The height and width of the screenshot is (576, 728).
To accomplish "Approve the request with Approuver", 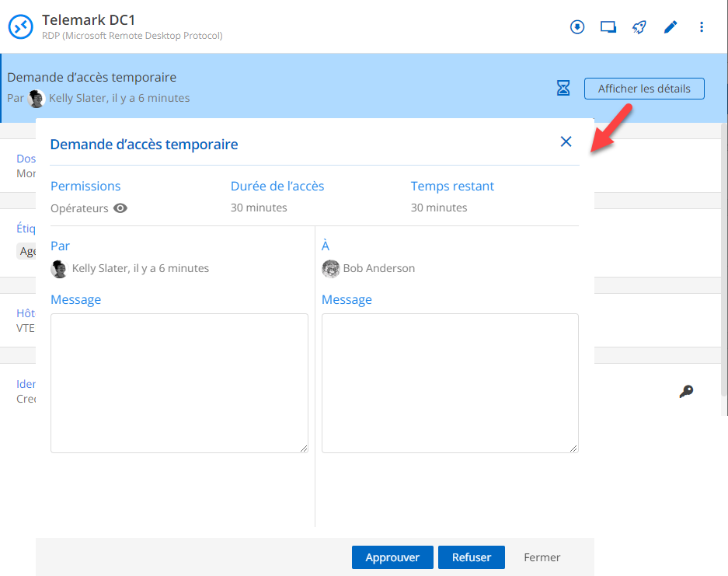I will coord(392,557).
